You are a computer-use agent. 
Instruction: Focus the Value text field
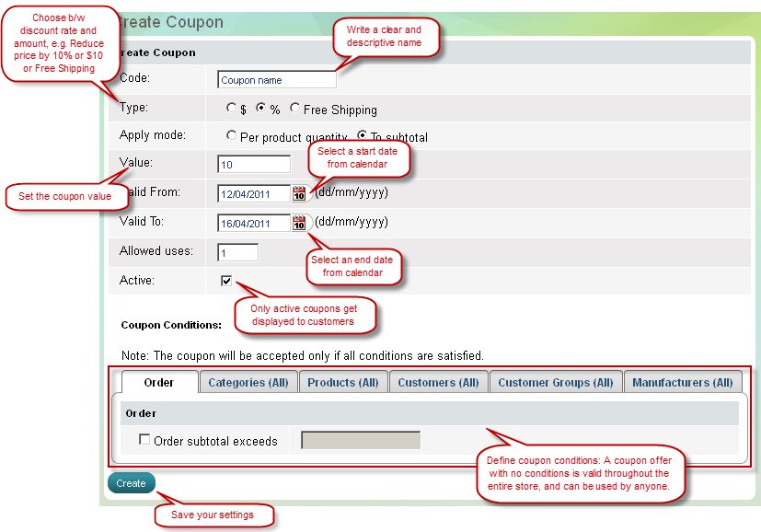254,165
